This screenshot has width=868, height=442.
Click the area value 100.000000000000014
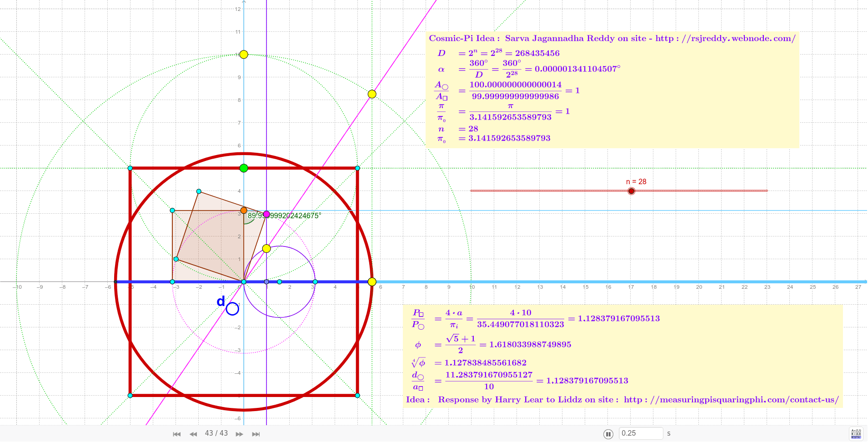(516, 85)
